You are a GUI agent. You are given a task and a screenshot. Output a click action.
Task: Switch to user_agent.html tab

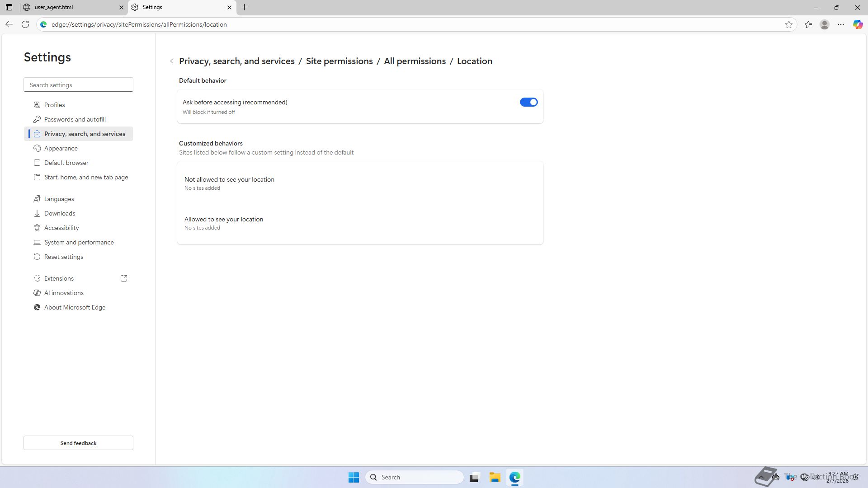pos(72,7)
